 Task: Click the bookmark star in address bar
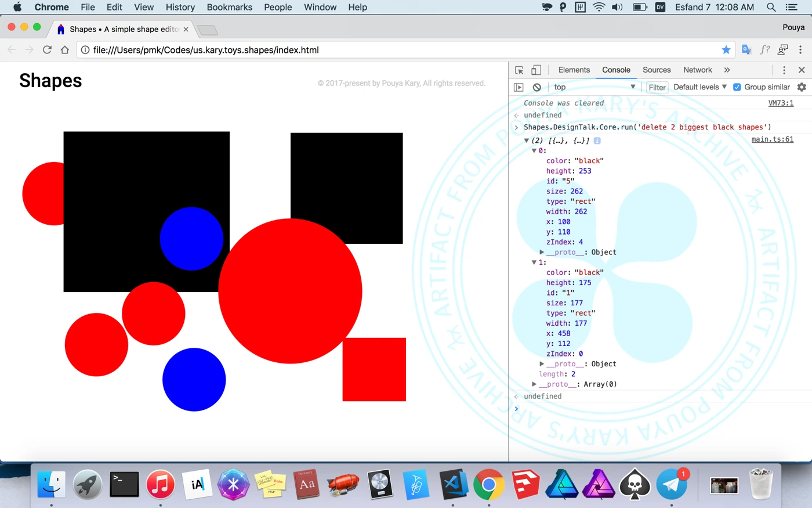click(x=726, y=50)
